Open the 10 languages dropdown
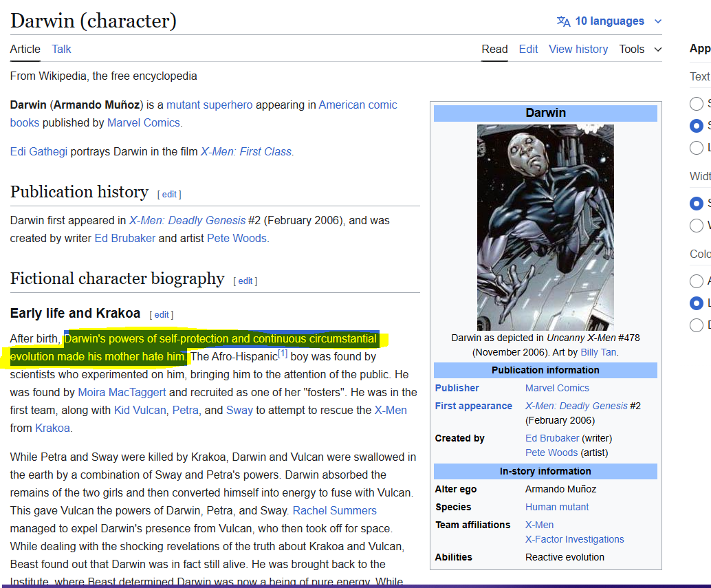Viewport: 711px width, 588px height. pyautogui.click(x=609, y=21)
